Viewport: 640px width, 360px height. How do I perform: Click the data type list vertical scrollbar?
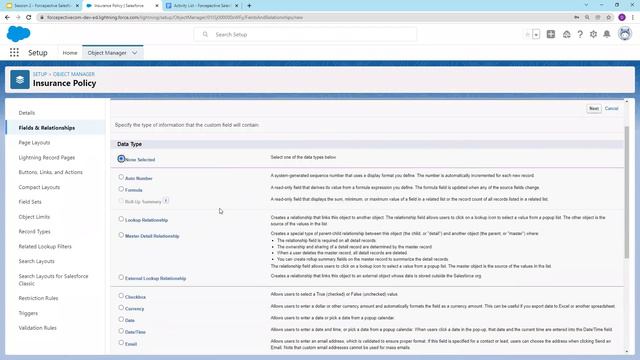627,192
